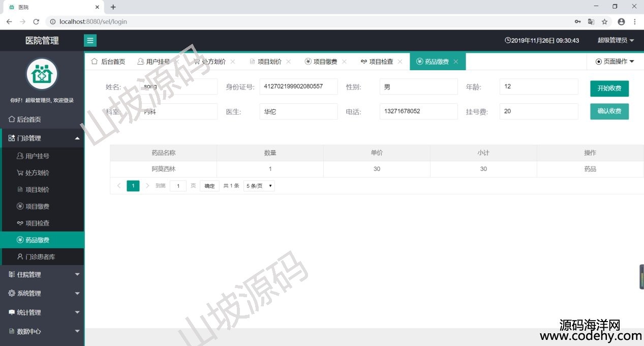Focus the 年龄 input field
Image resolution: width=644 pixels, height=346 pixels.
tap(539, 86)
